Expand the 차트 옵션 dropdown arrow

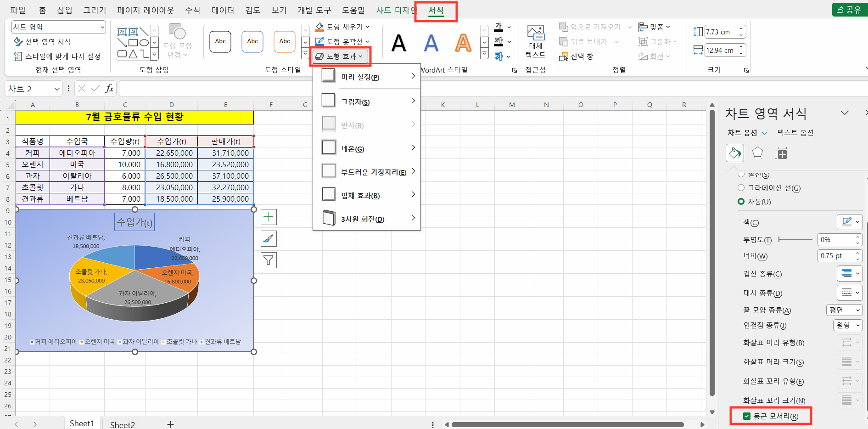coord(764,133)
